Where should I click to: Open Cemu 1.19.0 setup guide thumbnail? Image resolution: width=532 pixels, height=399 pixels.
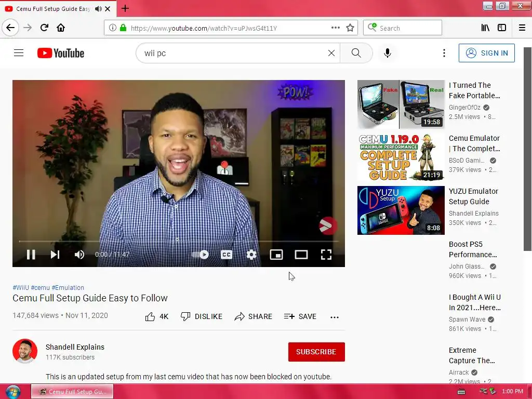[401, 157]
